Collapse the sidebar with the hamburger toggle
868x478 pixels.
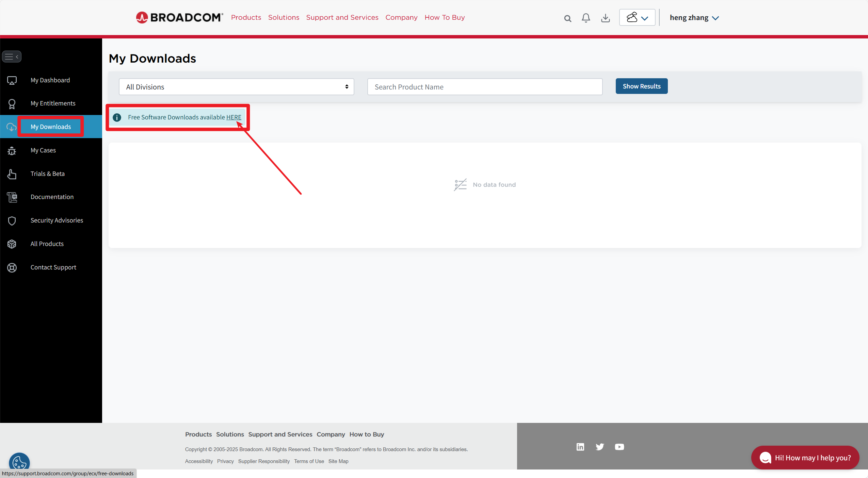[12, 56]
